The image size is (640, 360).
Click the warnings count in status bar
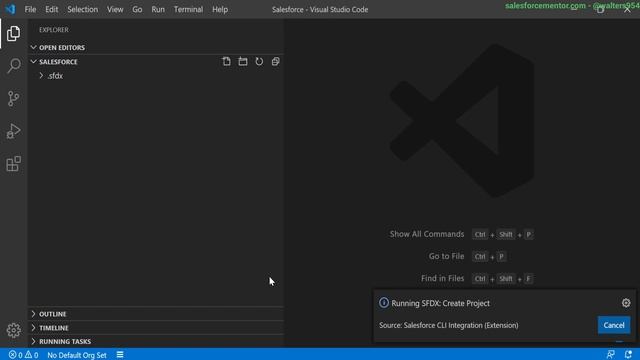(31, 355)
